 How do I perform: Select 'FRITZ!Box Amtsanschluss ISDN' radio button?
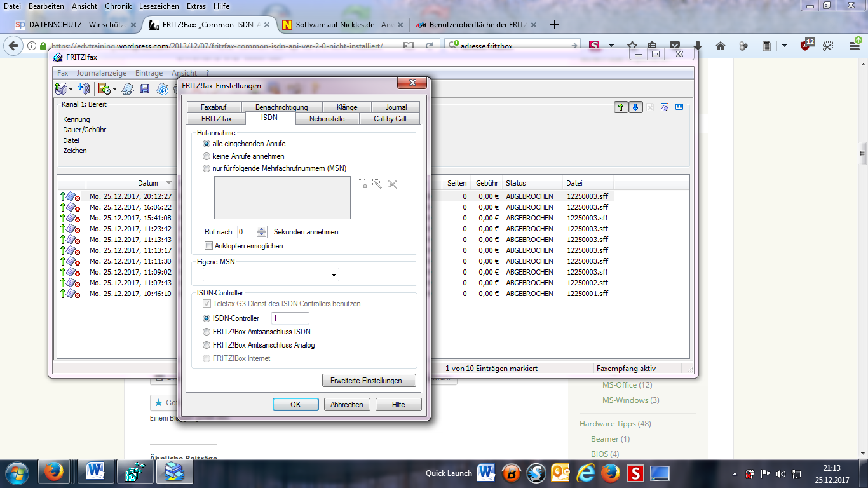pos(207,332)
